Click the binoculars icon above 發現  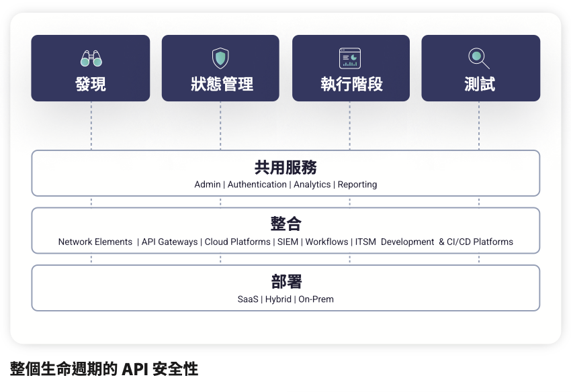(91, 58)
